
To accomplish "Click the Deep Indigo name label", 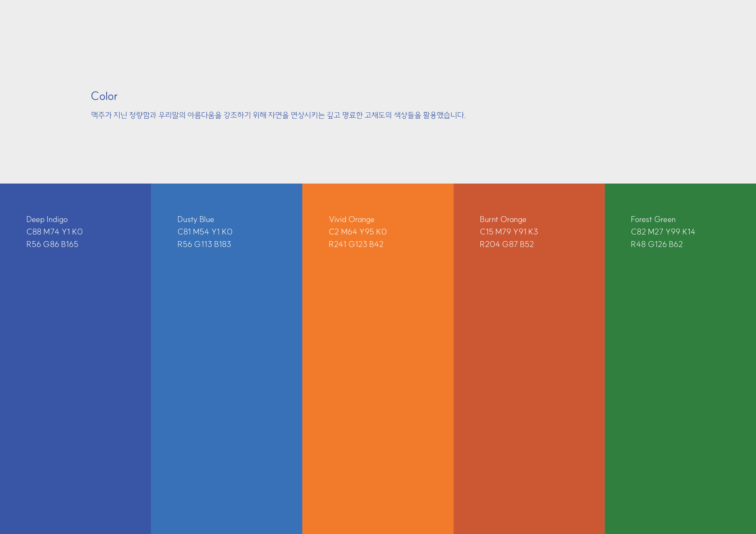I will tap(47, 219).
